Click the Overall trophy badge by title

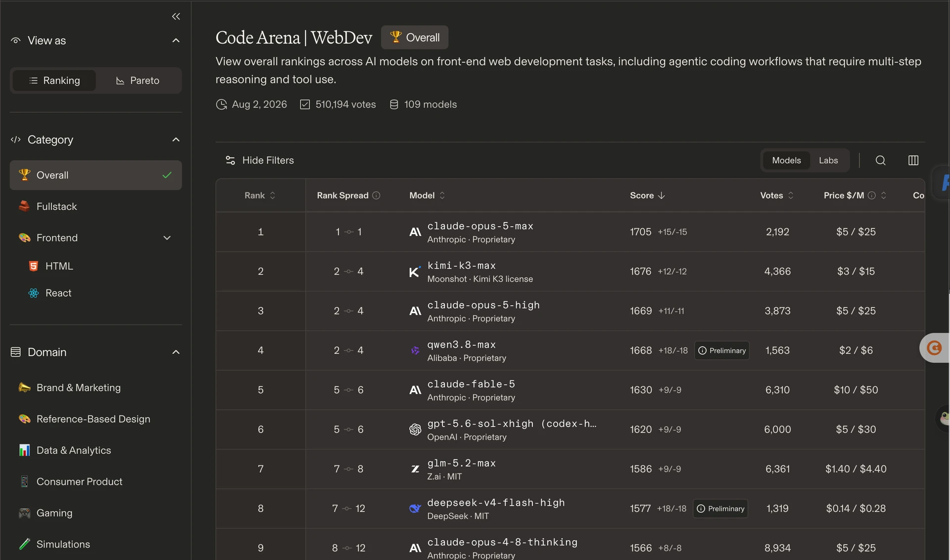415,37
